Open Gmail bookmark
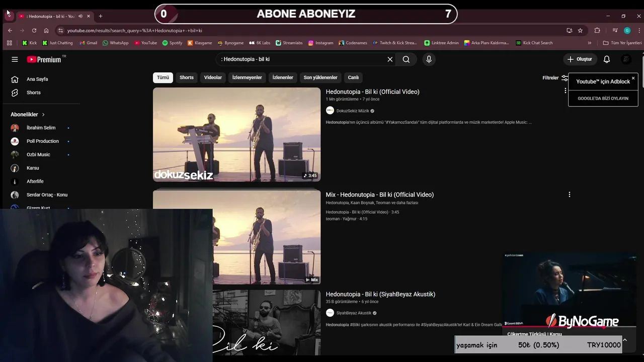 (88, 43)
